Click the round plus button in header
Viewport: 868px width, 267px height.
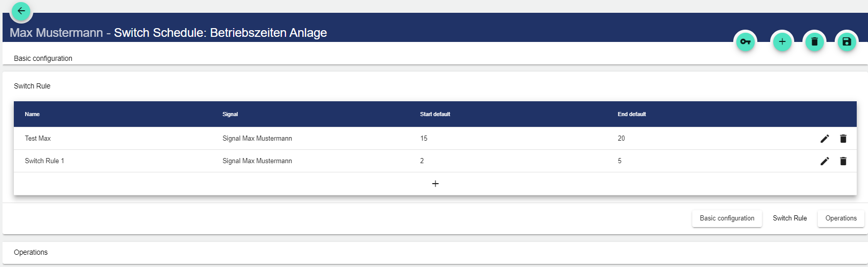click(782, 42)
